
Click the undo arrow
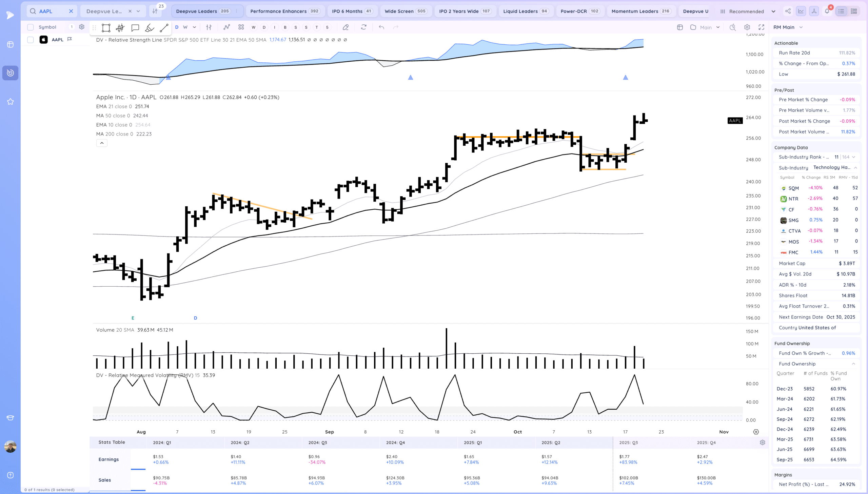[381, 27]
